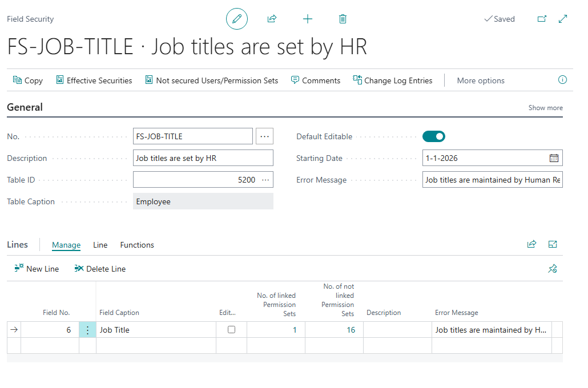The image size is (588, 388).
Task: Click the pin icon in Lines toolbar
Action: (x=553, y=269)
